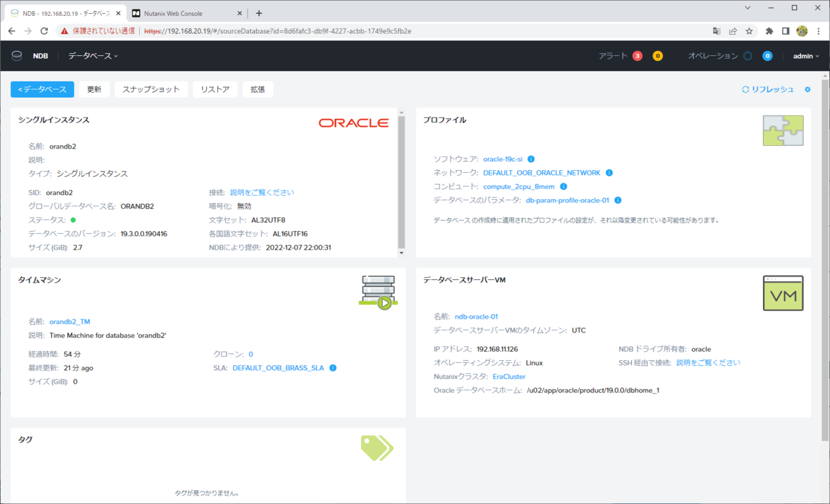Viewport: 830px width, 504px height.
Task: Open the oracle-19c-si software profile link
Action: [503, 159]
